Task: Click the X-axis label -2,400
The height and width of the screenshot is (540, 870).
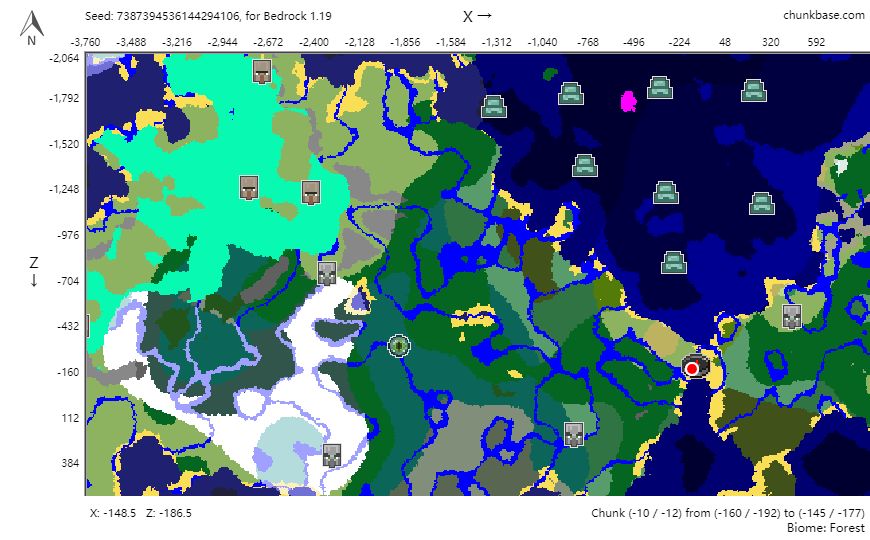Action: pyautogui.click(x=313, y=42)
